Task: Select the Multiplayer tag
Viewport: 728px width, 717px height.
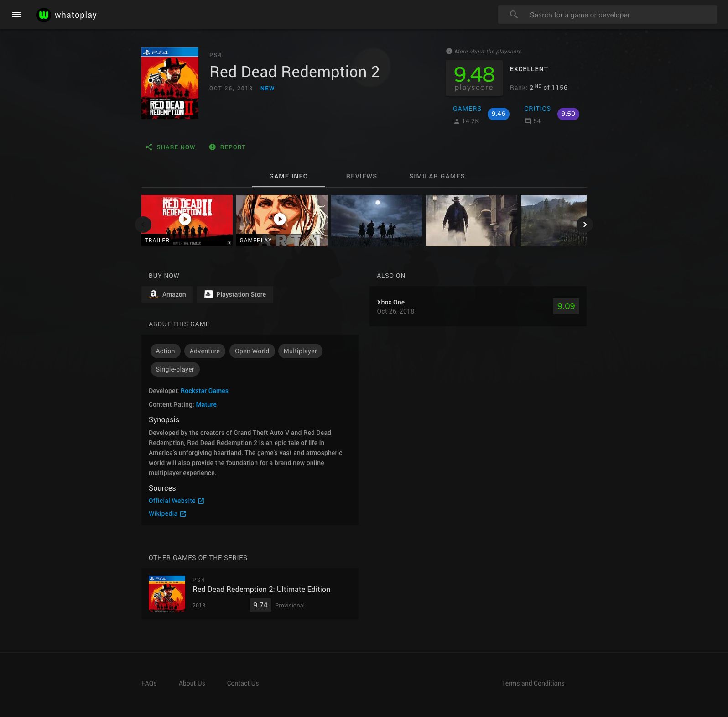Action: [x=300, y=351]
